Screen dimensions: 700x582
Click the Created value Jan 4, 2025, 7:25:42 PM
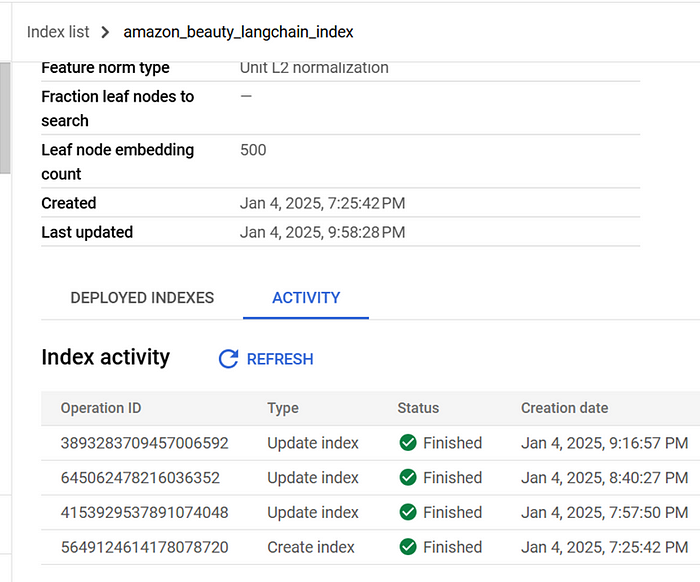pos(323,204)
